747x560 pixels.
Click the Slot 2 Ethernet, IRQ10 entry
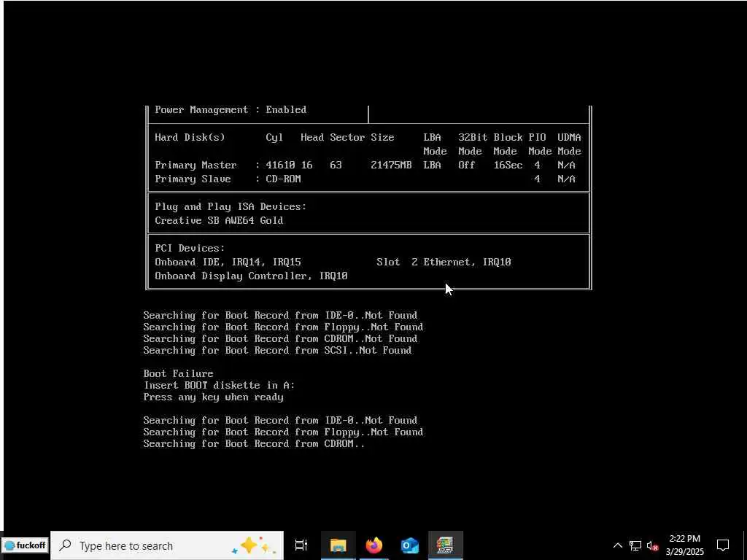pyautogui.click(x=444, y=262)
